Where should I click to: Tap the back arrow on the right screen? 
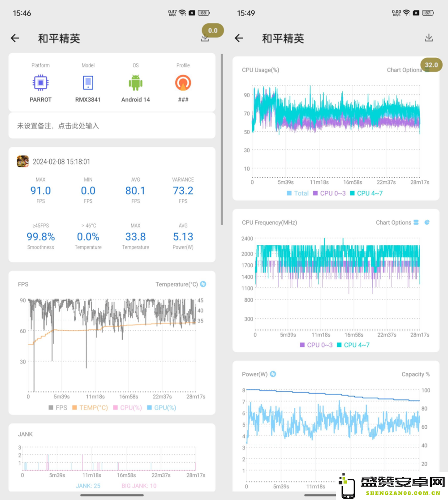tap(239, 38)
